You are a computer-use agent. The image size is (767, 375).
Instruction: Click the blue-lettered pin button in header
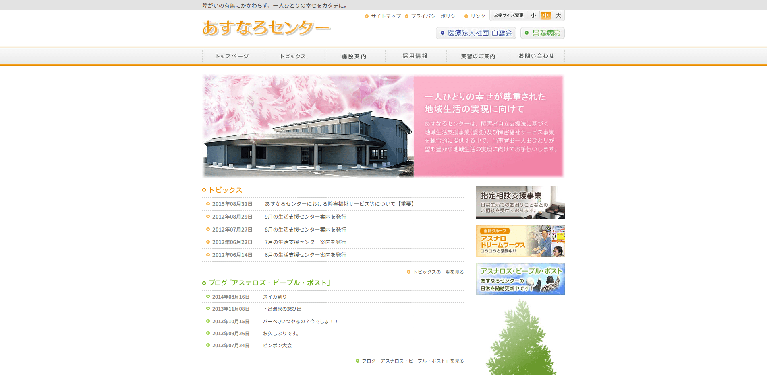(475, 33)
